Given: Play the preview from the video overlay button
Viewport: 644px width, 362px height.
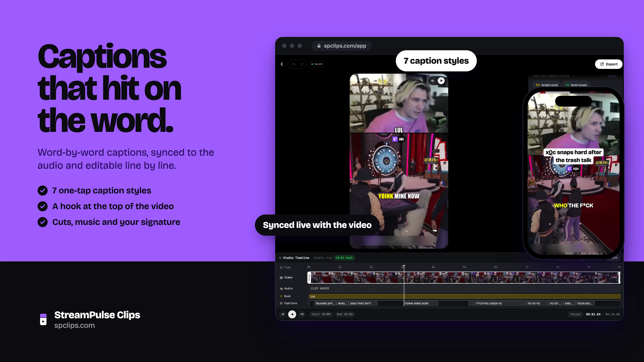Looking at the screenshot, I should tap(441, 81).
